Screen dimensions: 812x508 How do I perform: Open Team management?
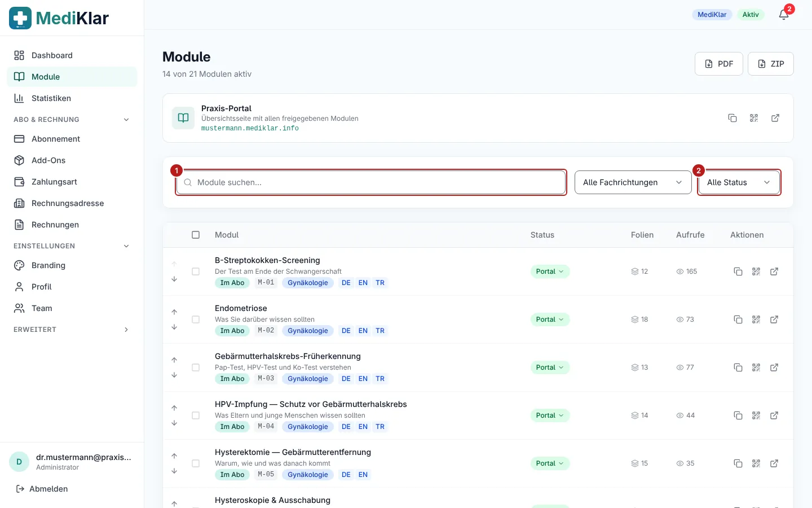point(72,308)
